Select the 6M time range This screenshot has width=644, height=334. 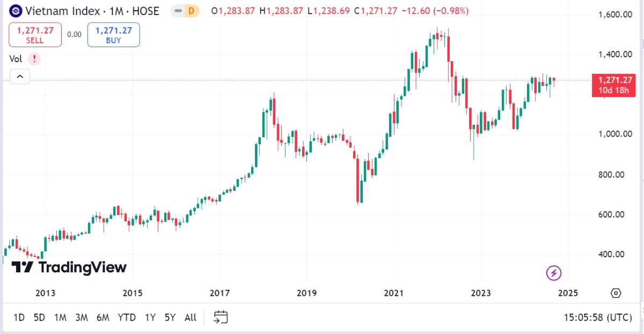103,317
